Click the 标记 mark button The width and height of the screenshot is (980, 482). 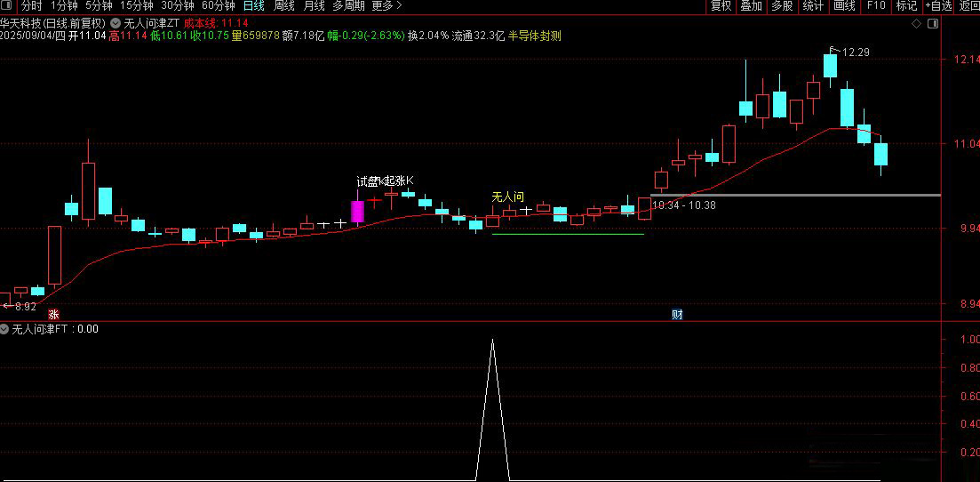click(906, 6)
